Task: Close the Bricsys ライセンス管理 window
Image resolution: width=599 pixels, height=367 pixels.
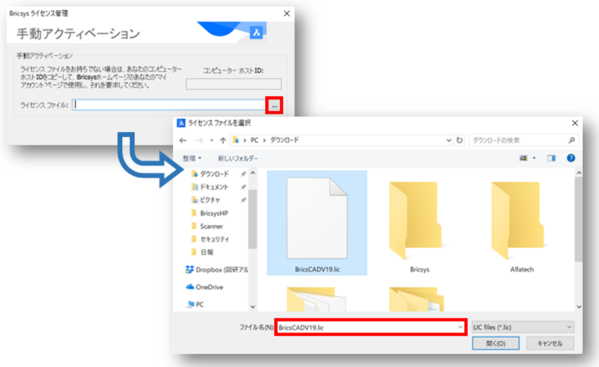Action: point(287,13)
